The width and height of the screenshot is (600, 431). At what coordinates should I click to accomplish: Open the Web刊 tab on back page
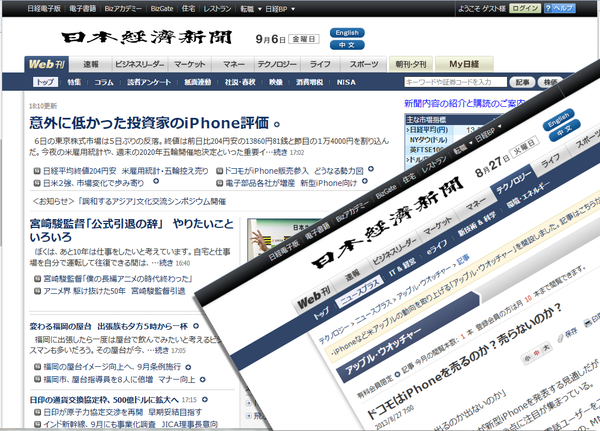pos(47,64)
